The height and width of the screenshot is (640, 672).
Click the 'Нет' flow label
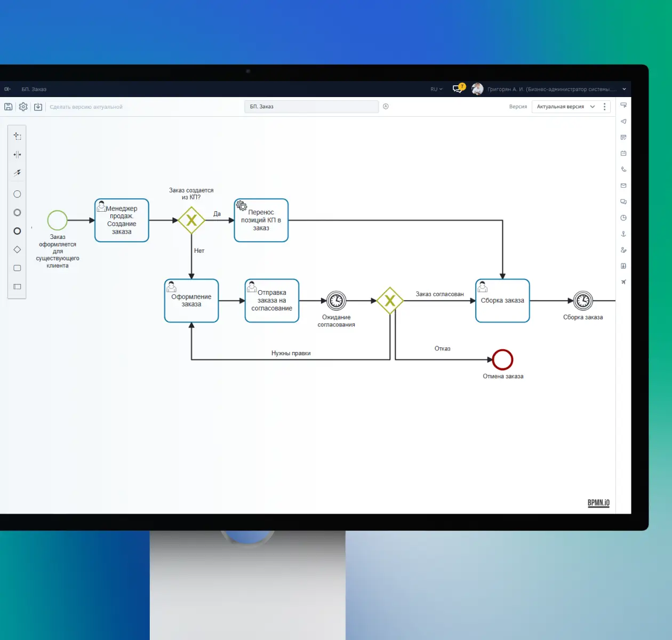coord(199,251)
